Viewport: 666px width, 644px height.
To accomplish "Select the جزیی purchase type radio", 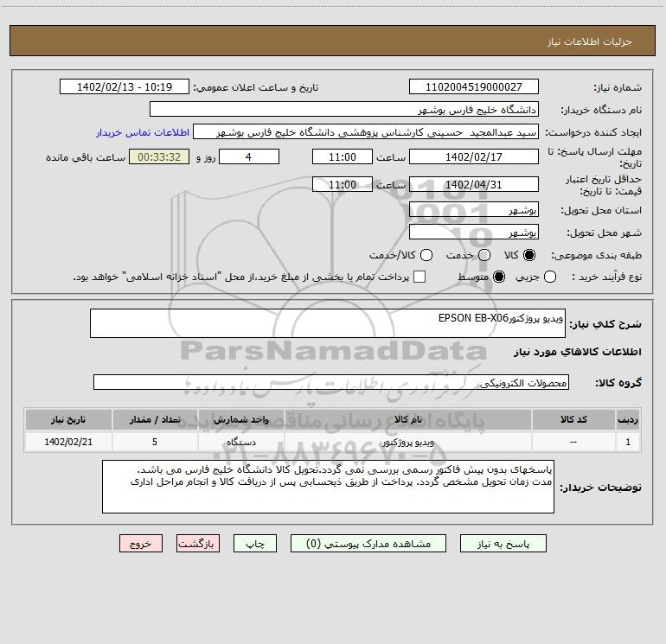I will tap(550, 277).
